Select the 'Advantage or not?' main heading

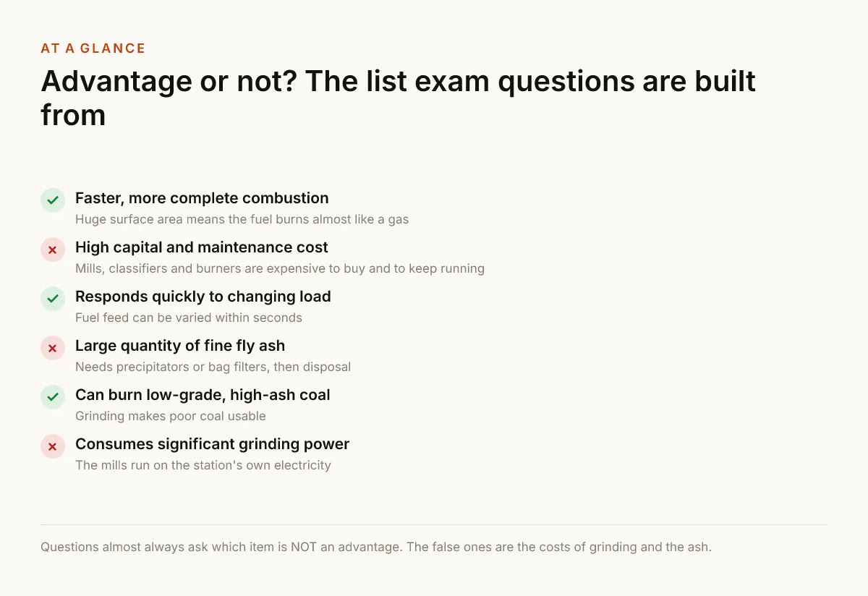click(399, 98)
